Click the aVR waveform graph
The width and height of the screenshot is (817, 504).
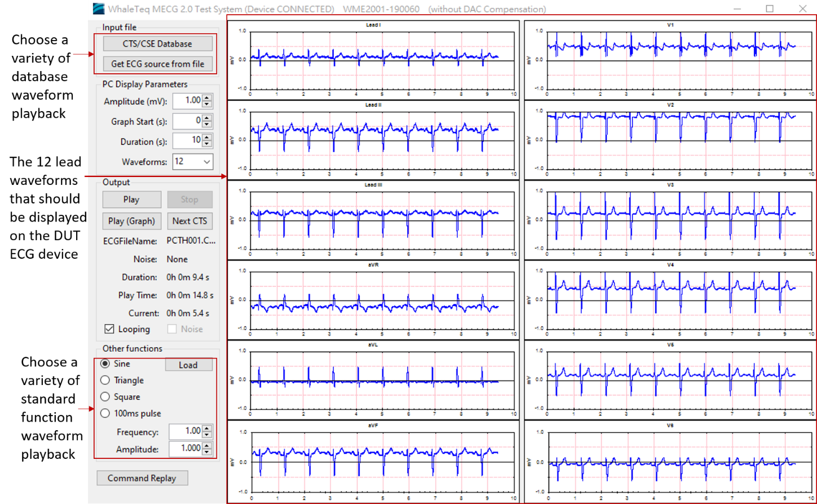coord(373,299)
